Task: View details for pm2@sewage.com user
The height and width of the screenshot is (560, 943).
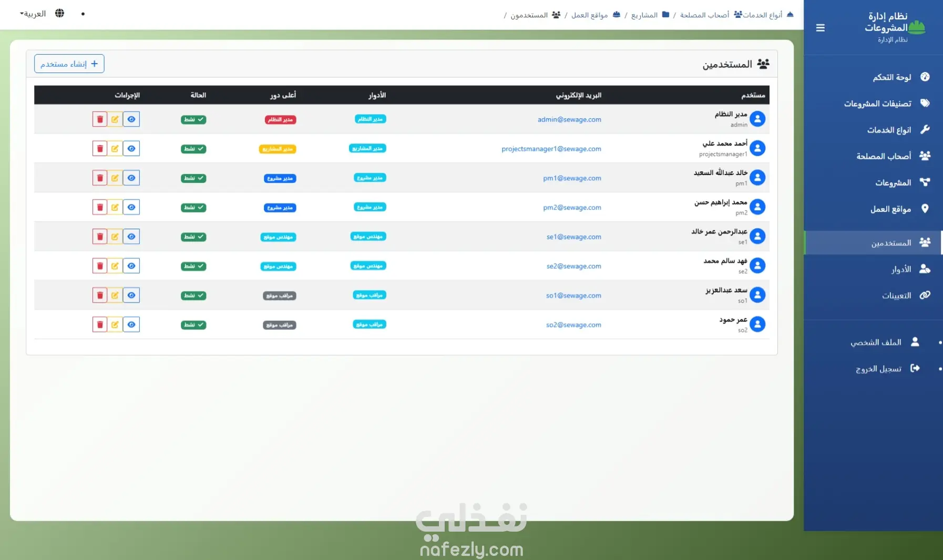Action: tap(131, 208)
